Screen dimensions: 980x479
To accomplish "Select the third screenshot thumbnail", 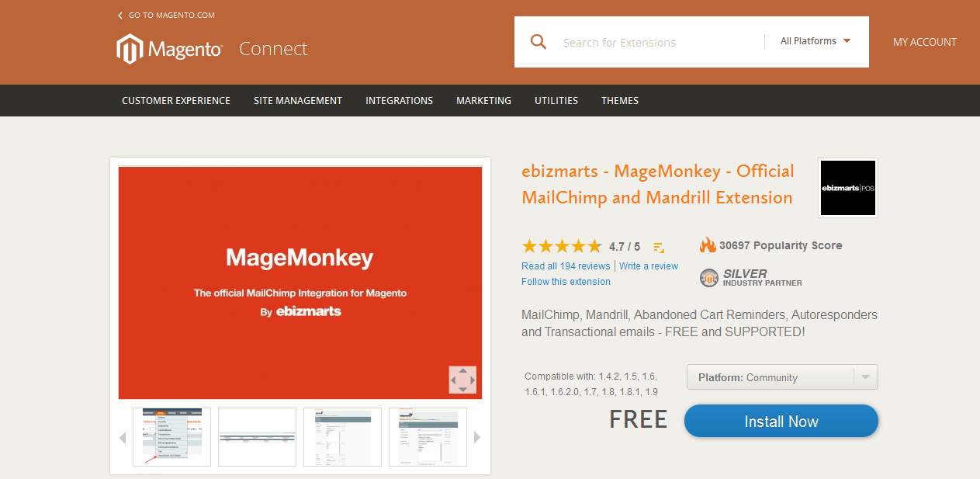I will click(x=342, y=437).
